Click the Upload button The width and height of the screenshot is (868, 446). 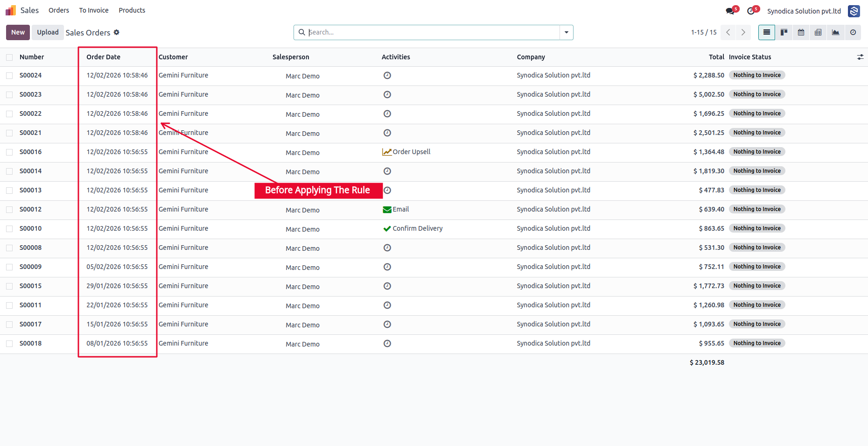(48, 32)
